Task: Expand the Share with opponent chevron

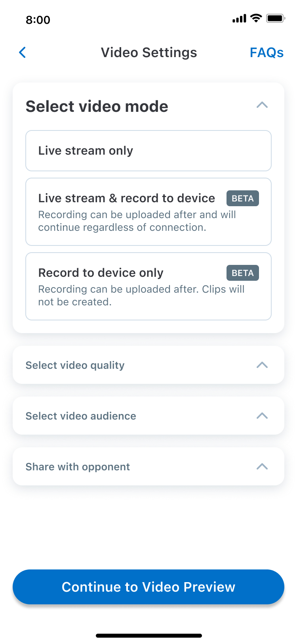Action: (x=262, y=466)
